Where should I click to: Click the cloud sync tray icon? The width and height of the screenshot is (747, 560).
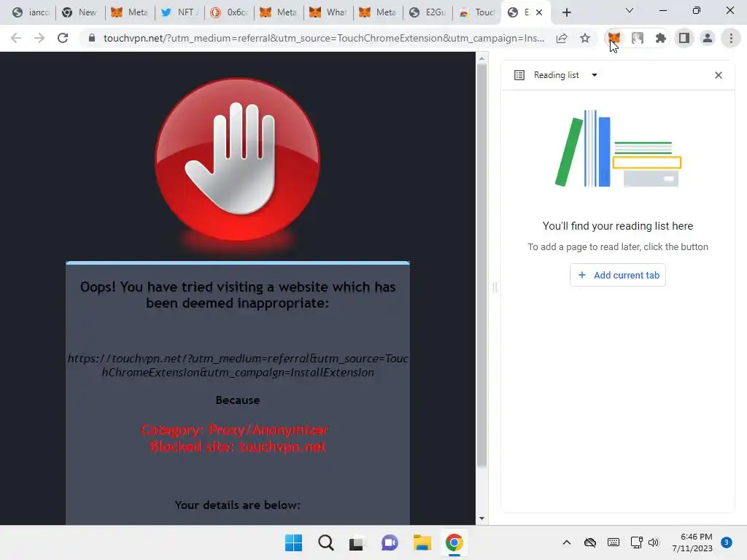(589, 542)
